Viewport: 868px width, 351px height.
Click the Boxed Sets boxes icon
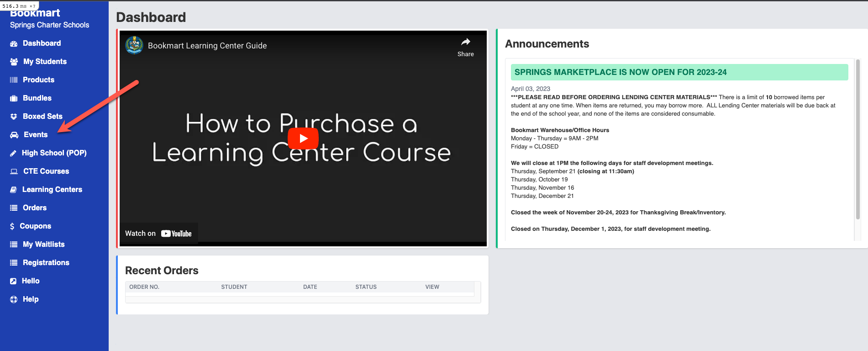14,117
